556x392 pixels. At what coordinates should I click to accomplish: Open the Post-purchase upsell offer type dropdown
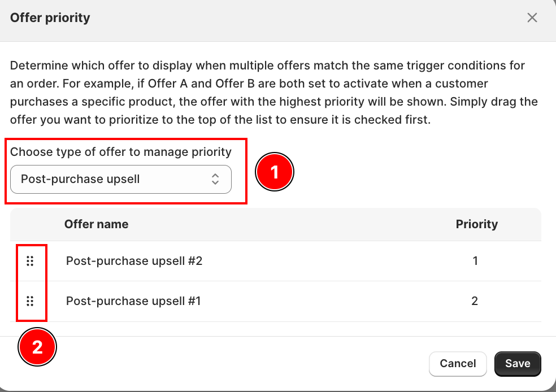[x=121, y=180]
